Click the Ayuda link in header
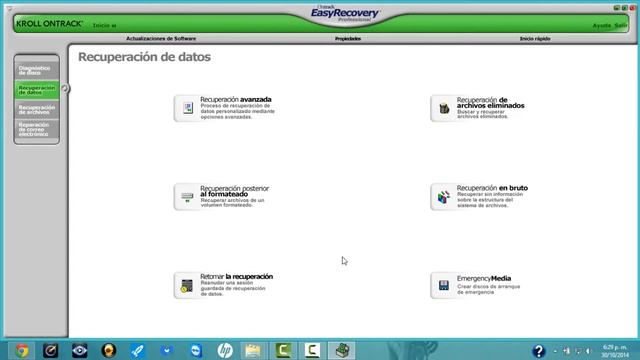Image resolution: width=640 pixels, height=360 pixels. click(602, 25)
